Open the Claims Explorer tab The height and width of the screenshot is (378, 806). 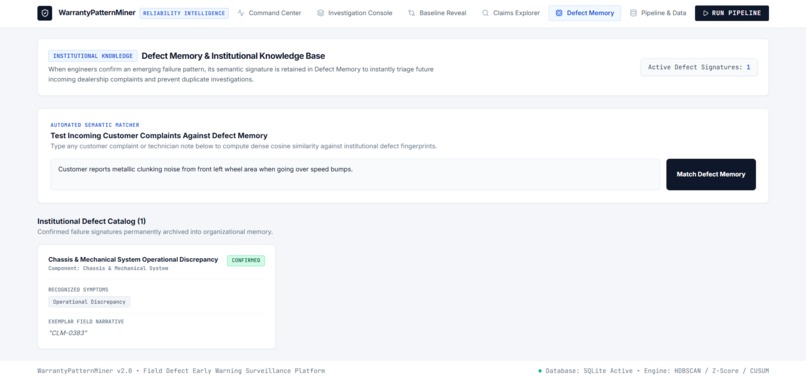[511, 13]
